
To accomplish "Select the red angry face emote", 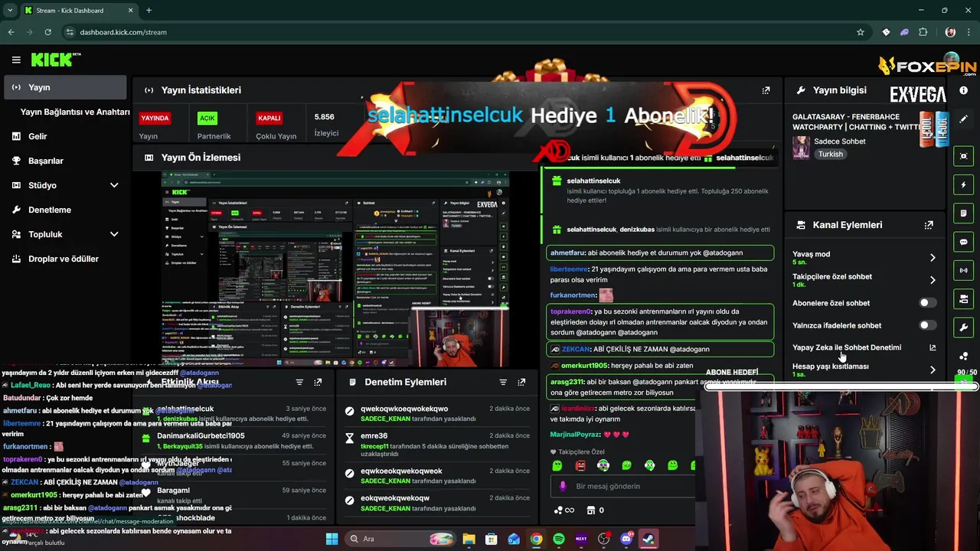I will pyautogui.click(x=580, y=465).
